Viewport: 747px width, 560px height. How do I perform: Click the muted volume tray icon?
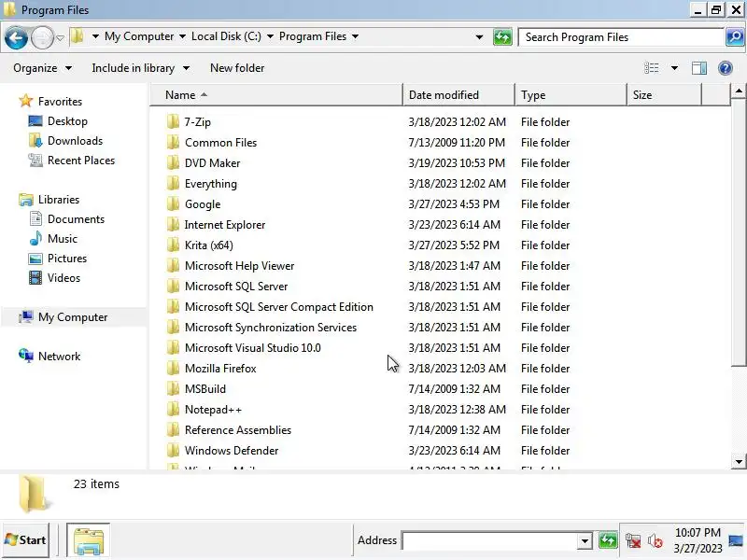(x=655, y=541)
